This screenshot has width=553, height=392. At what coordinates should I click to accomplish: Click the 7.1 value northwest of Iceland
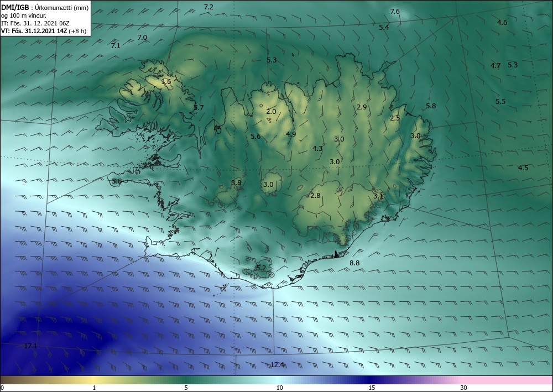[116, 46]
